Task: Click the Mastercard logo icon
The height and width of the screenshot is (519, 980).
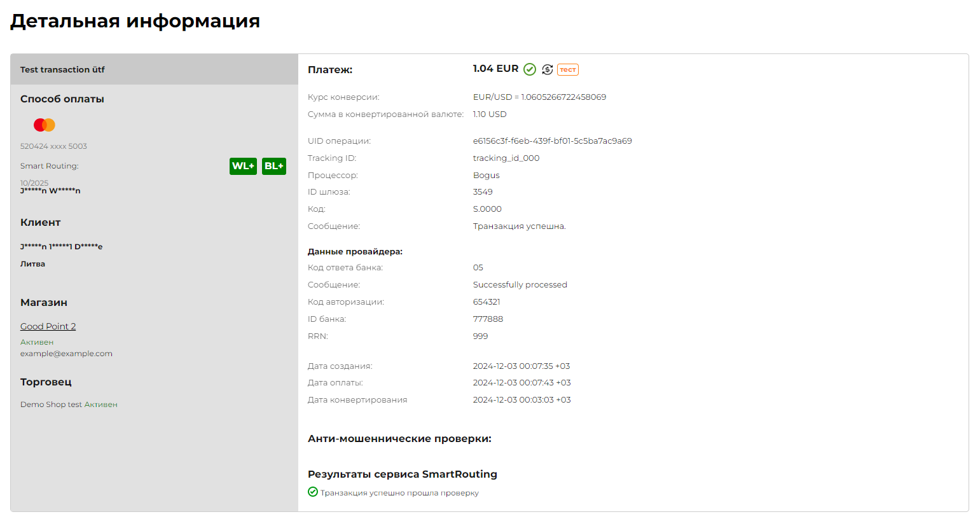Action: pos(45,125)
